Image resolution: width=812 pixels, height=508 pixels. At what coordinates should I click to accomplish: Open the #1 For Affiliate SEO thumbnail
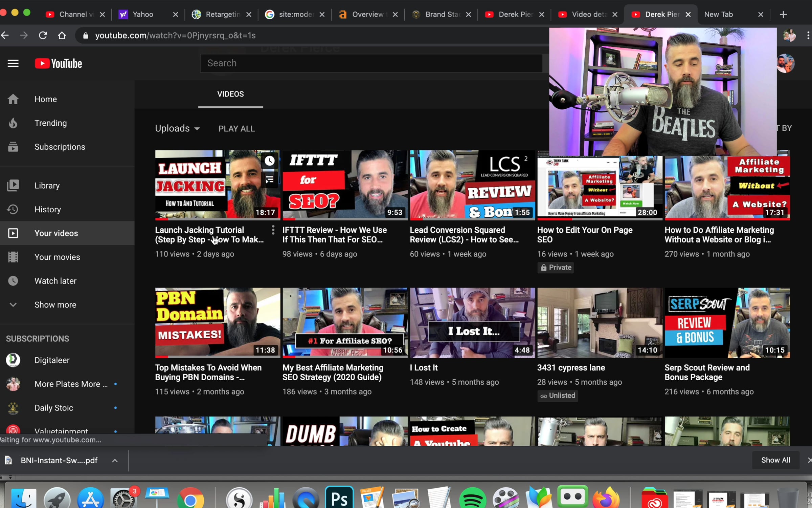click(345, 323)
